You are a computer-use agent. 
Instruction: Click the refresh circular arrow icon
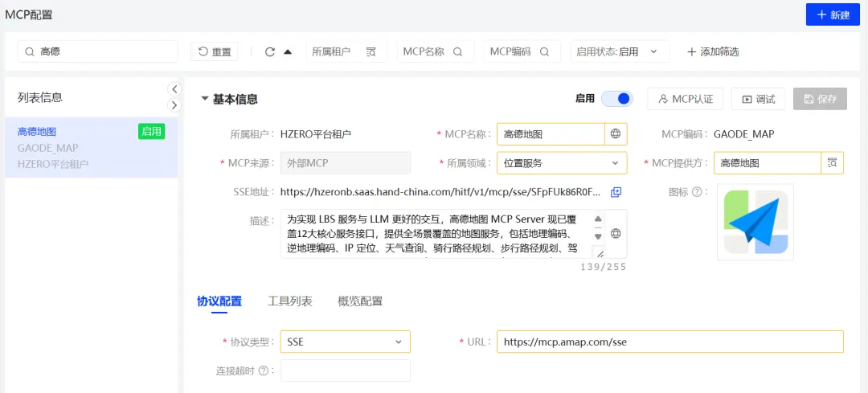tap(269, 51)
